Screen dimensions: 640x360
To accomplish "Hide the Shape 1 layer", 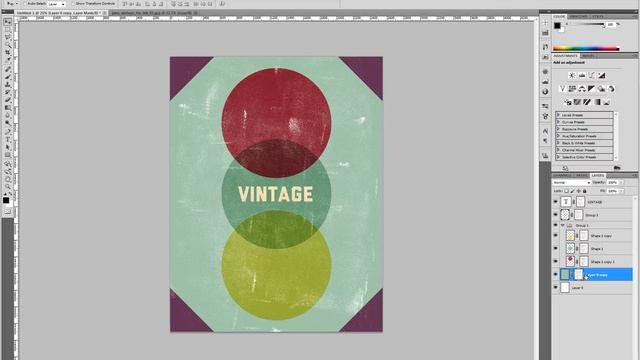I will point(556,248).
